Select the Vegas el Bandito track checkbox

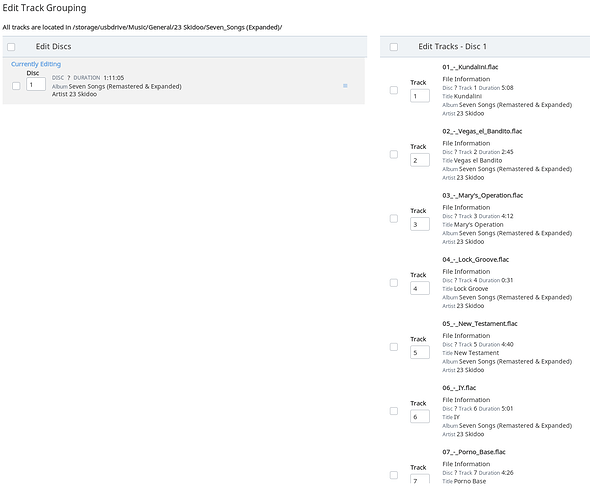394,154
